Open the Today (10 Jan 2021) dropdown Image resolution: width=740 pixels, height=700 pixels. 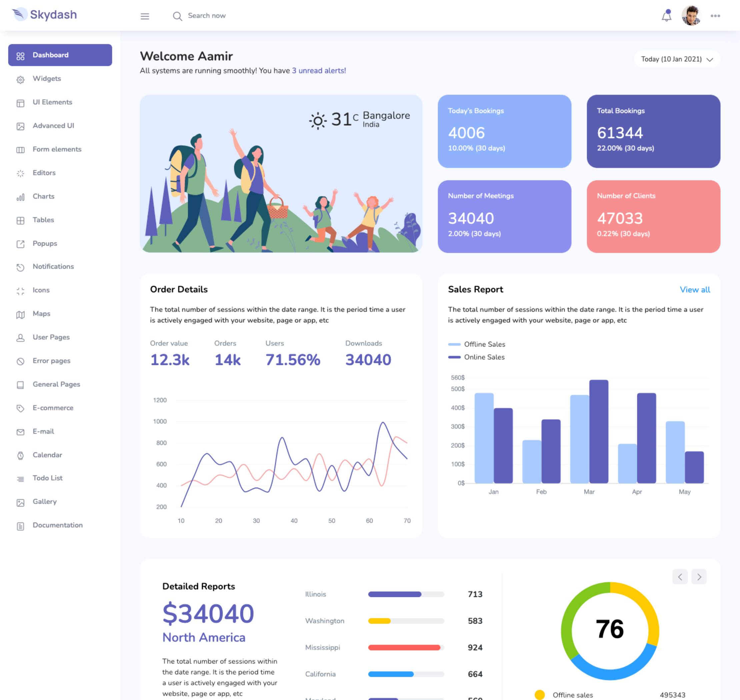[x=677, y=59]
